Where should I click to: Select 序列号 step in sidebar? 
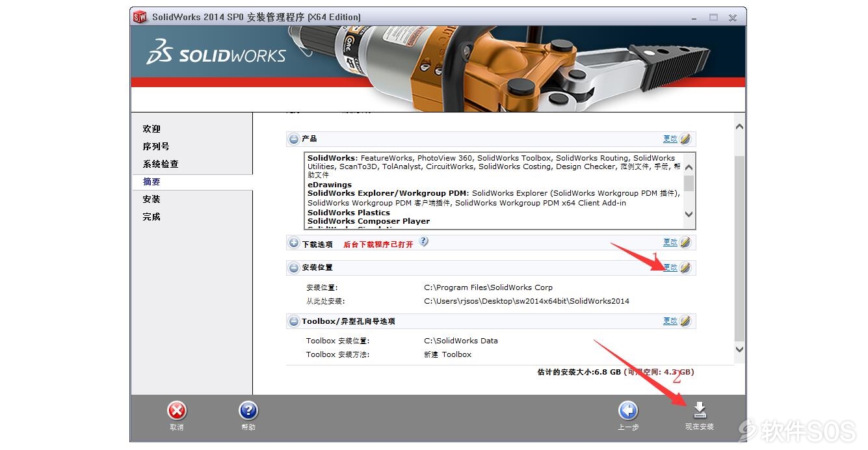156,147
